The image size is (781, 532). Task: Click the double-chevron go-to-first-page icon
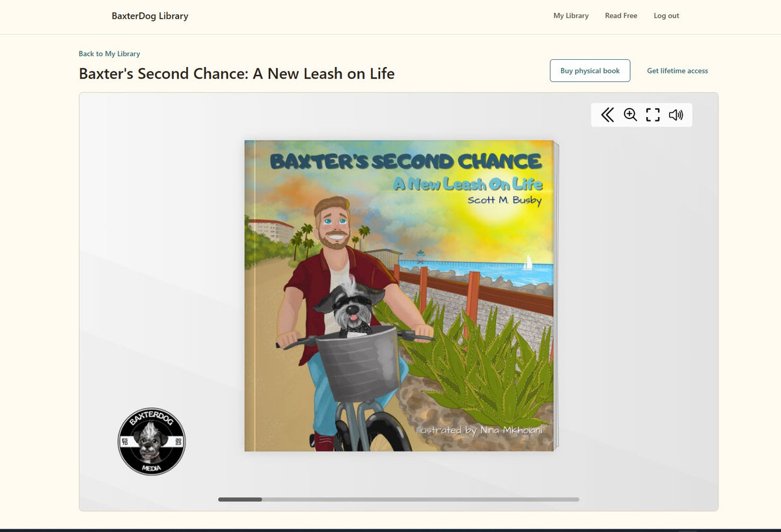(x=607, y=115)
